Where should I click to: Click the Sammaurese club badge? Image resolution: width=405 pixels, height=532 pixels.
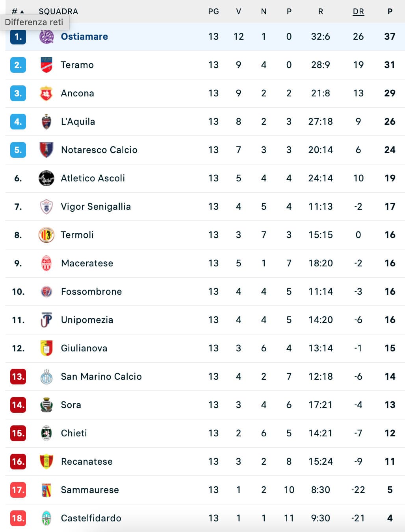point(46,490)
